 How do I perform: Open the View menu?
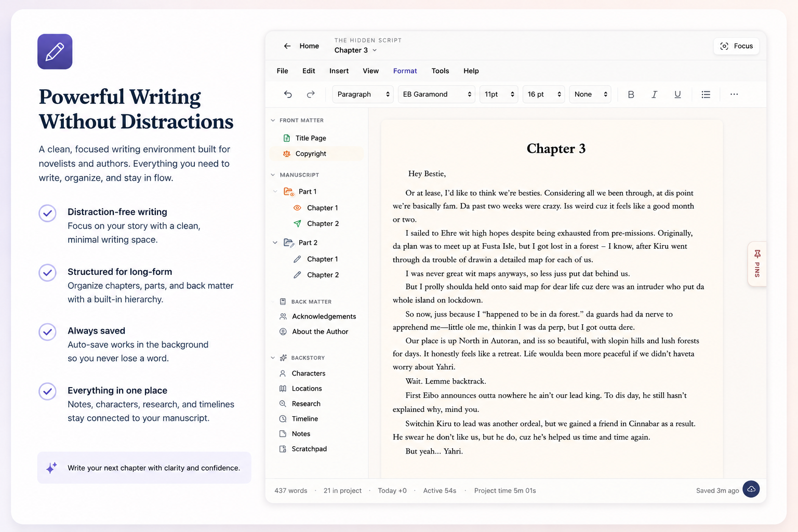(x=370, y=71)
